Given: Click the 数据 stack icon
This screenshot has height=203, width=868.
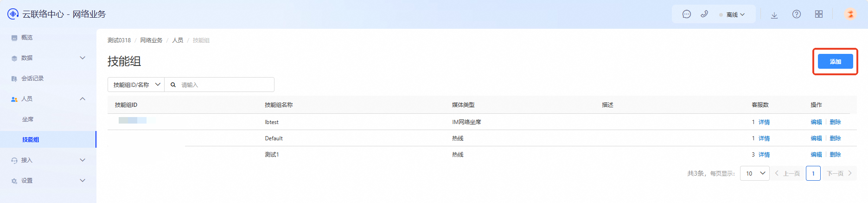Looking at the screenshot, I should coord(14,59).
